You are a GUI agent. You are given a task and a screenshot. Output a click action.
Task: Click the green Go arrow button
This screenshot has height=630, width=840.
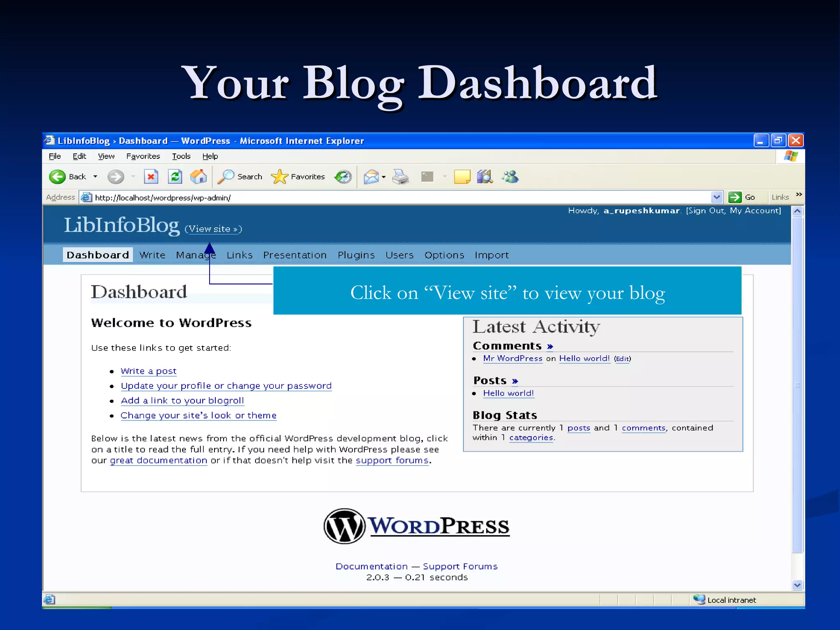coord(735,197)
